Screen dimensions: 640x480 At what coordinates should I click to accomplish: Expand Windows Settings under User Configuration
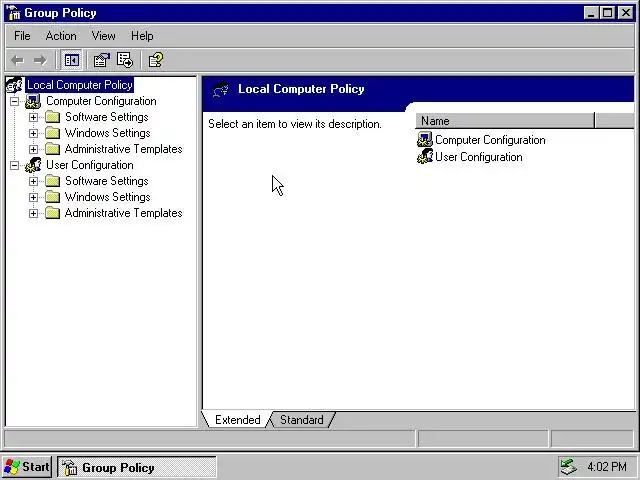33,198
